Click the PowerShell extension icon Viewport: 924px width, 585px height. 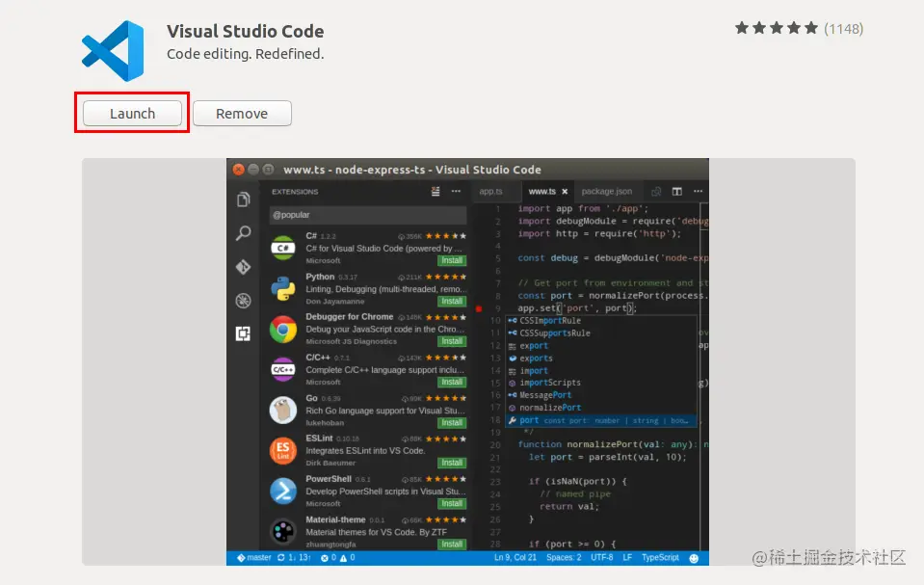click(283, 492)
